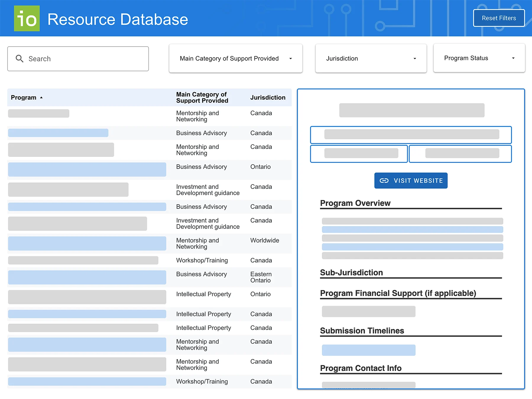
Task: Click the Sub-Jurisdiction section heading
Action: pos(351,273)
